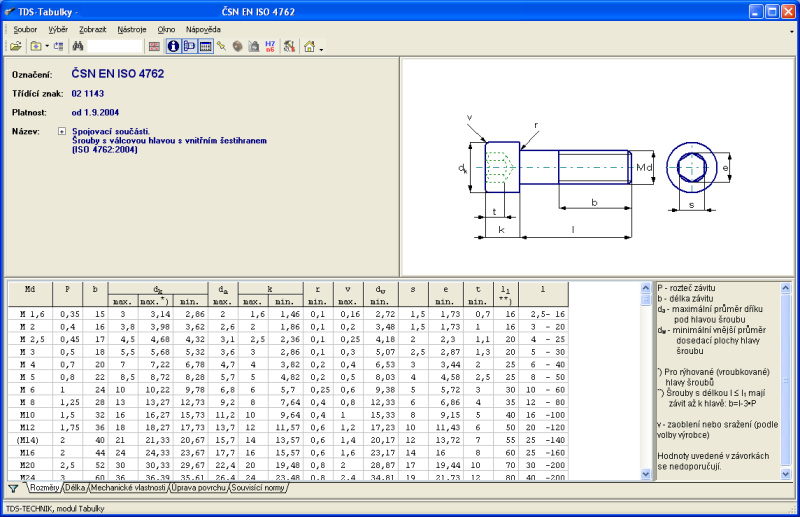Select the M 2,5 row label
Screen dimensions: 800x517
32,339
